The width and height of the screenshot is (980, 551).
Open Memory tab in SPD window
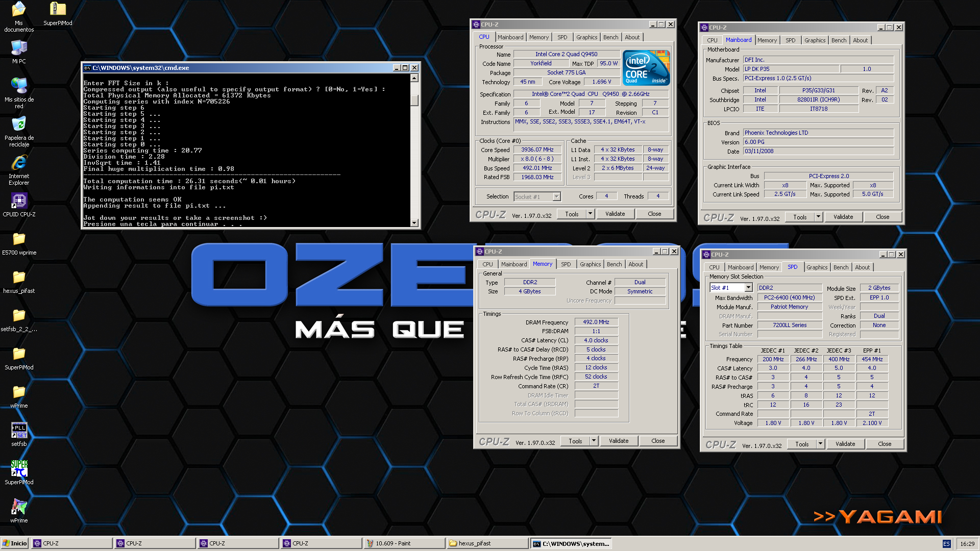coord(769,267)
